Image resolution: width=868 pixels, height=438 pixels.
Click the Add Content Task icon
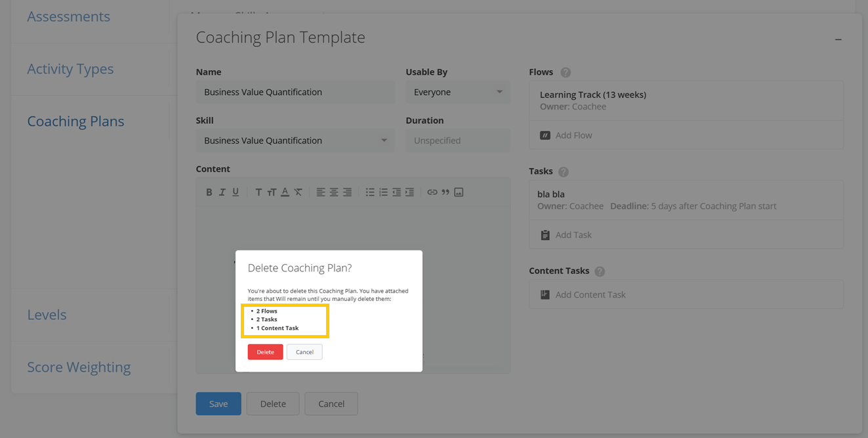click(x=545, y=294)
